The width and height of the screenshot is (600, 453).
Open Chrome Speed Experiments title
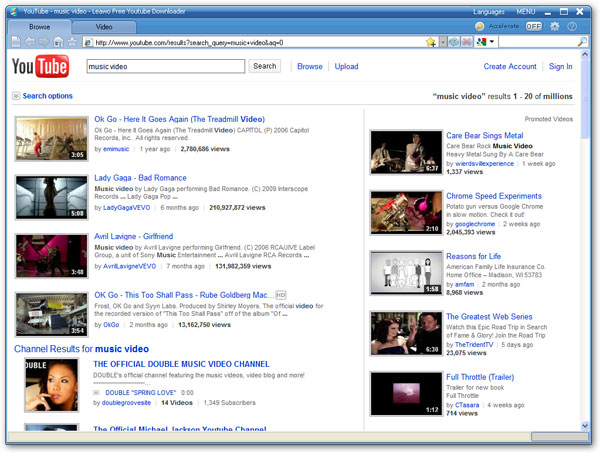tap(494, 196)
